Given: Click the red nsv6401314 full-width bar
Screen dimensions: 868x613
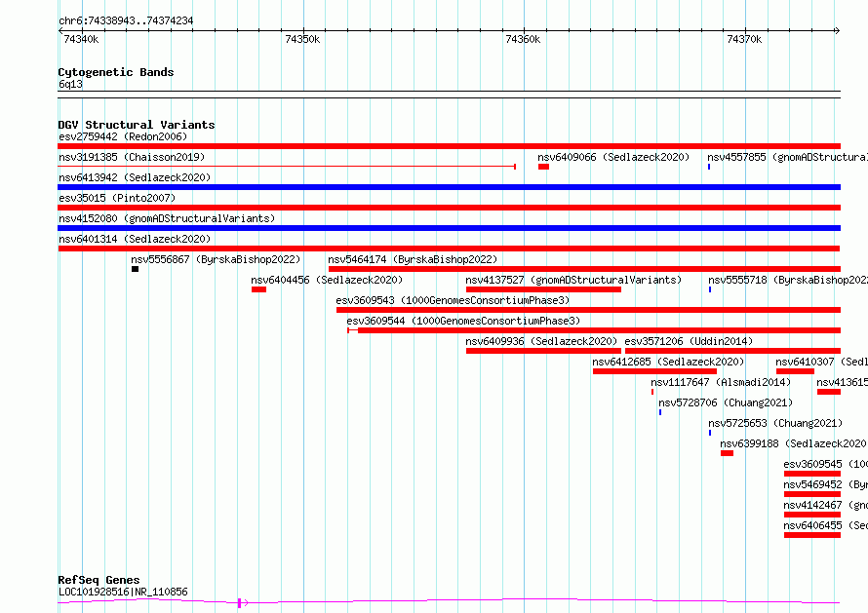Looking at the screenshot, I should pyautogui.click(x=449, y=249).
